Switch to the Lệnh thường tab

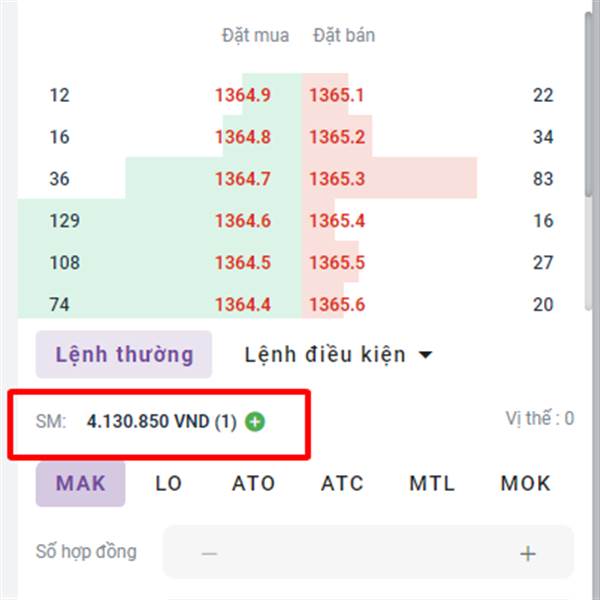click(x=124, y=354)
